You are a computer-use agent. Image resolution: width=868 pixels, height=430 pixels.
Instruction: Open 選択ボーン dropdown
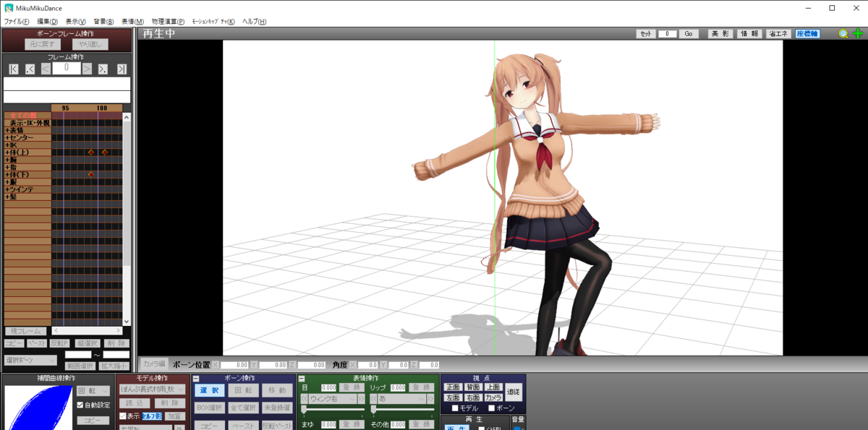tap(30, 360)
